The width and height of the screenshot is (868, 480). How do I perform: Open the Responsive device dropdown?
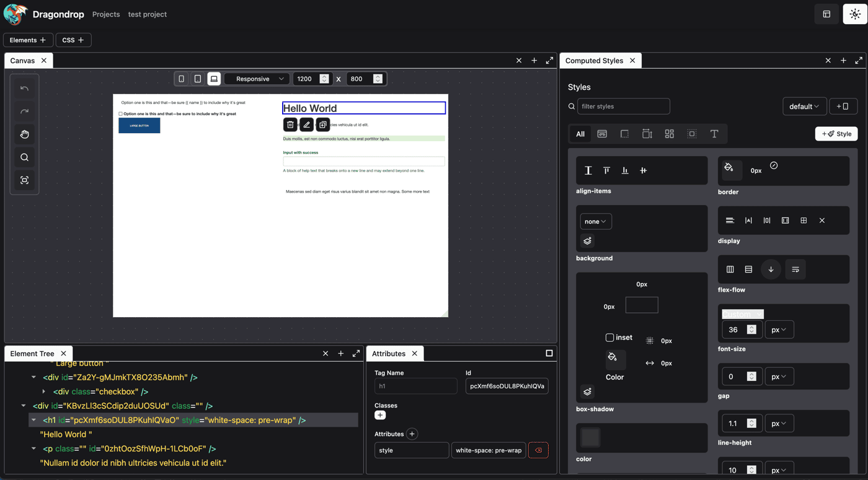(x=257, y=79)
